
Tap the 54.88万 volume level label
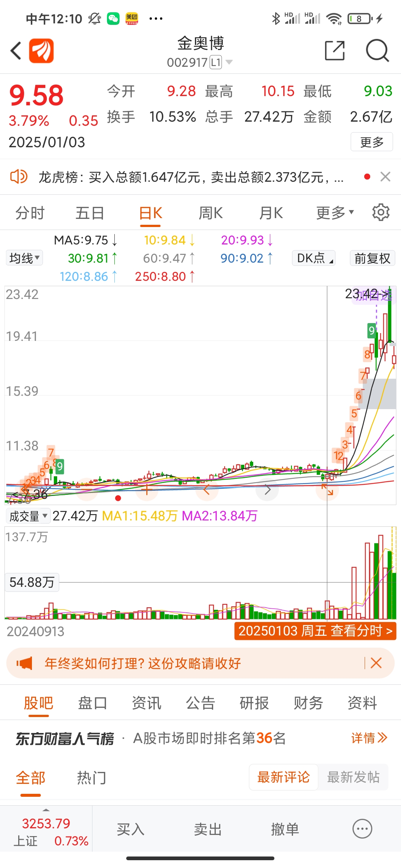[32, 582]
